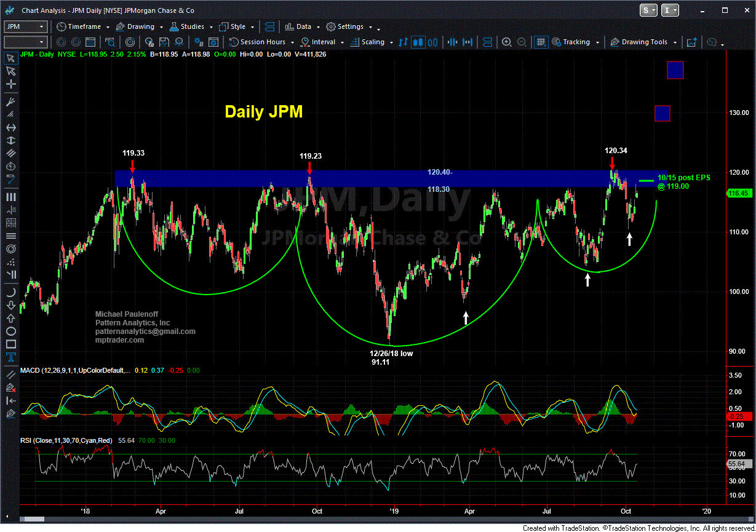Select the upper blue target box
This screenshot has height=532, width=756.
tap(675, 70)
